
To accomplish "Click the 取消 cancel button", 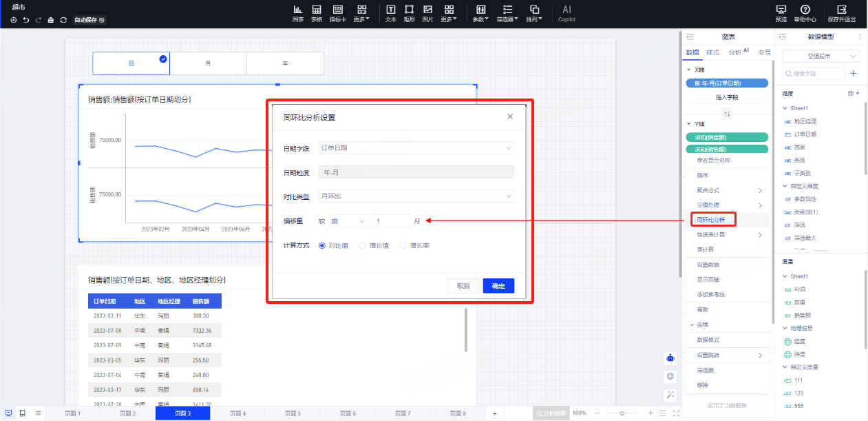I will point(463,286).
